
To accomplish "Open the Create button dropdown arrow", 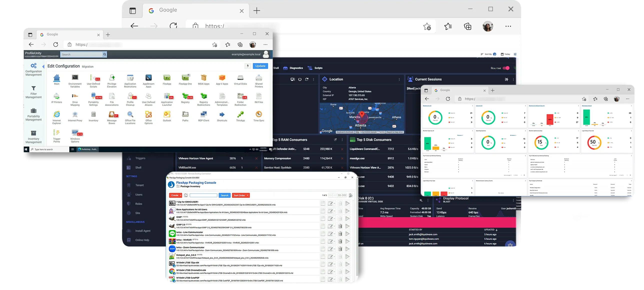I will coord(180,195).
